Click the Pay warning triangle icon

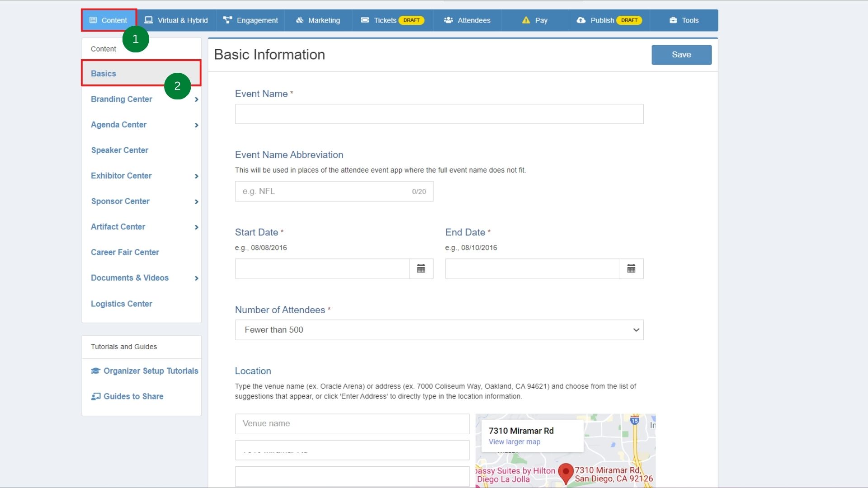(526, 20)
